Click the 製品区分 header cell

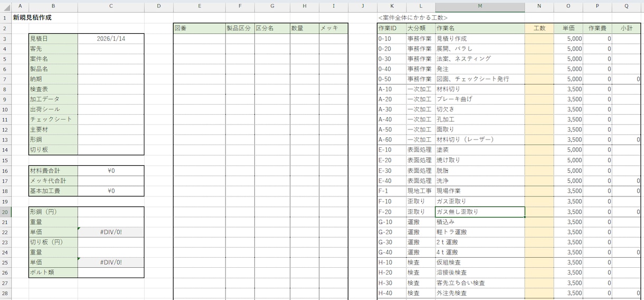click(240, 29)
